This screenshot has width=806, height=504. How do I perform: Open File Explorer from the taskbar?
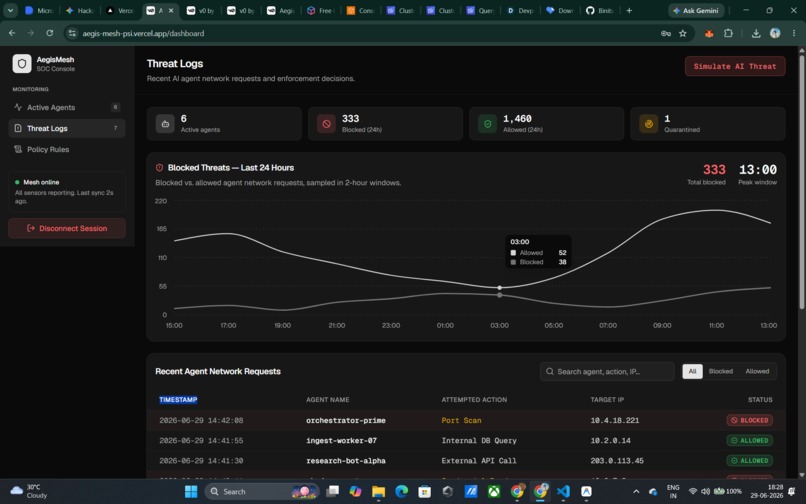pyautogui.click(x=378, y=492)
